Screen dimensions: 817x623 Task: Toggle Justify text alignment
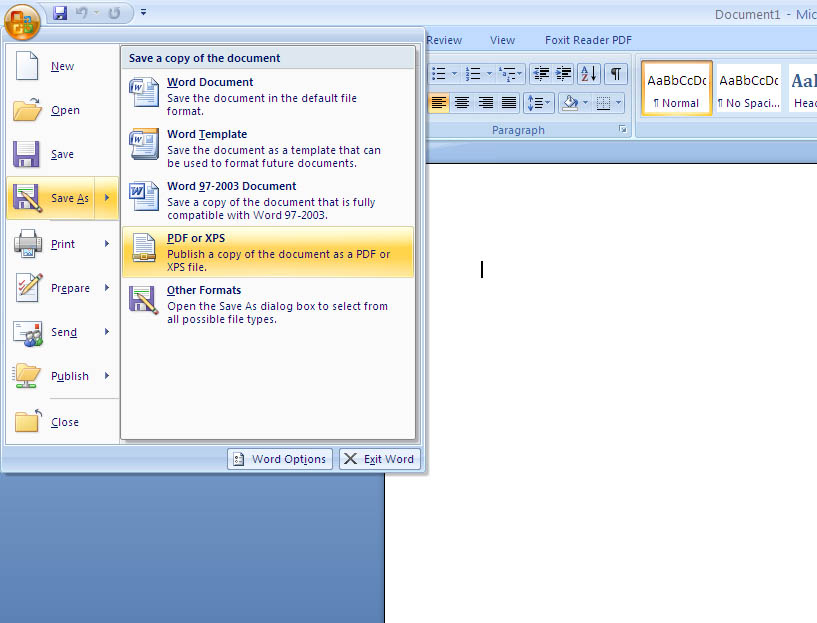[509, 103]
